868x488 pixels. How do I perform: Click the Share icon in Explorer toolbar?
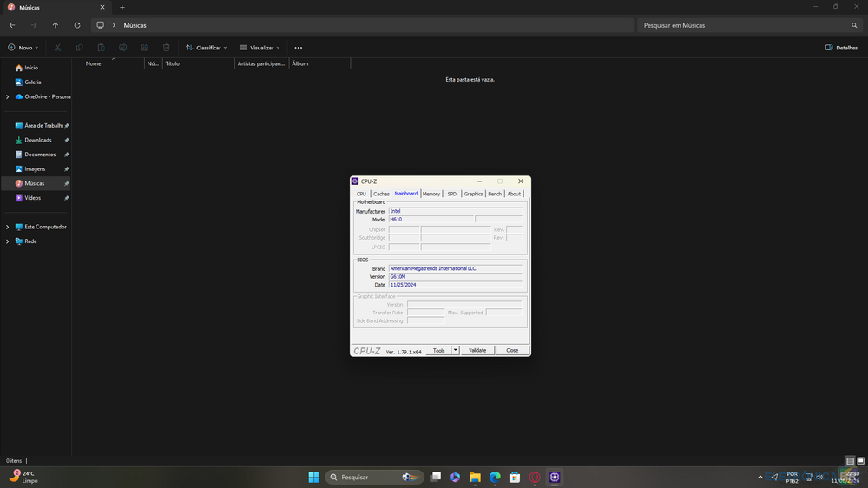pyautogui.click(x=144, y=48)
